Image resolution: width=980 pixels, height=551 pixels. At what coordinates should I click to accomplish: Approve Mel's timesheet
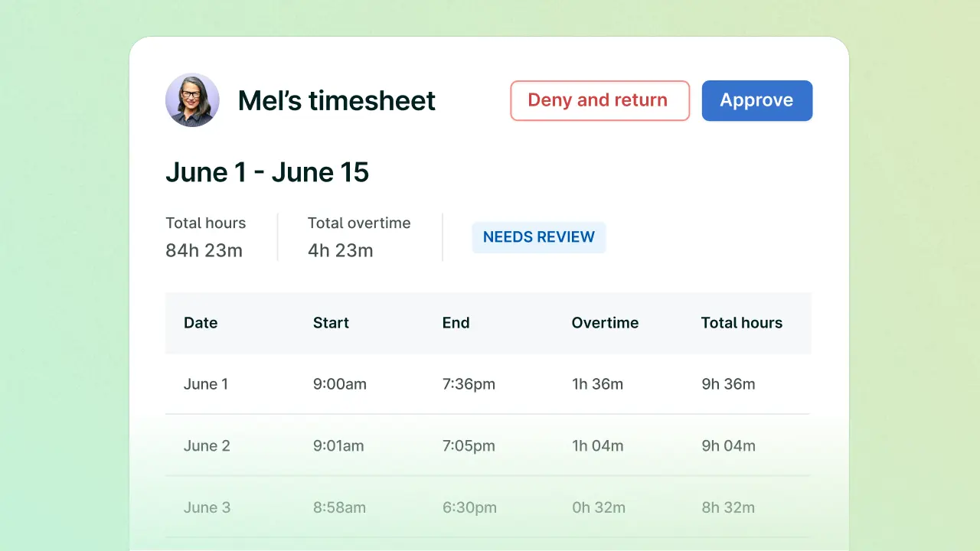[756, 100]
